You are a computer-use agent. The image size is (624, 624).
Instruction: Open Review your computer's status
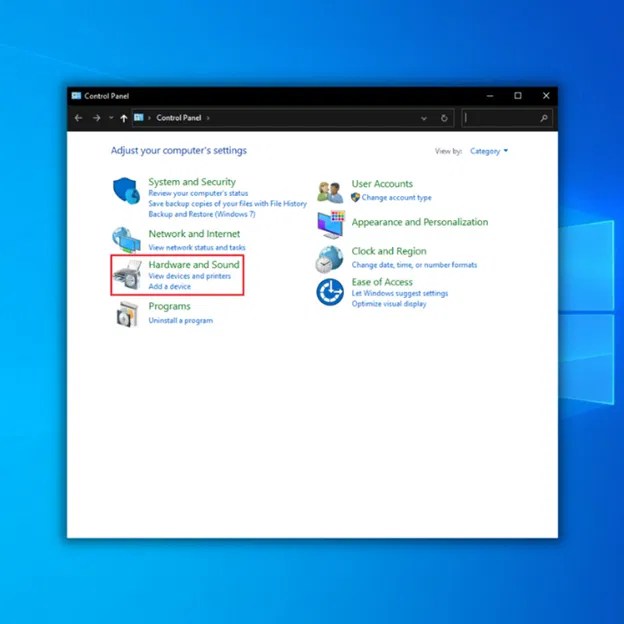point(198,193)
